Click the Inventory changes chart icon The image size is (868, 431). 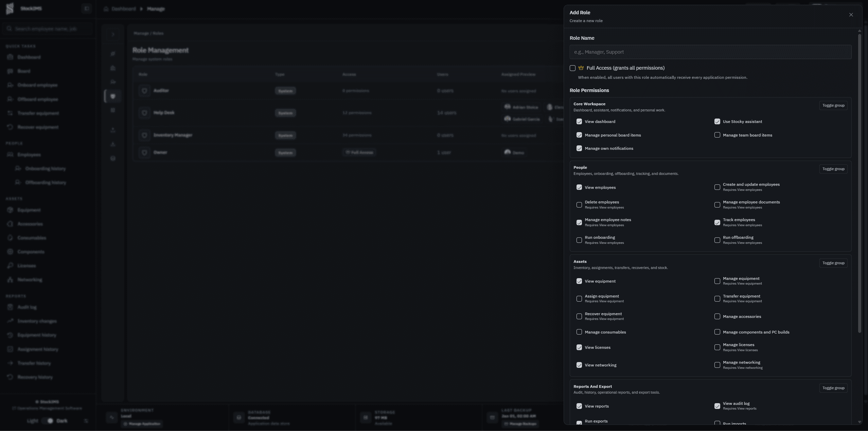coord(10,321)
